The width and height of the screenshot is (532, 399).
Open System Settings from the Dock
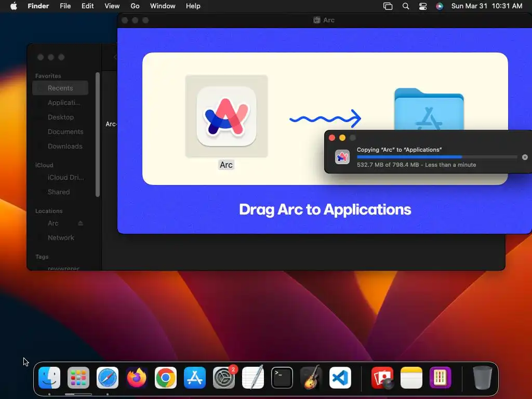pyautogui.click(x=224, y=378)
